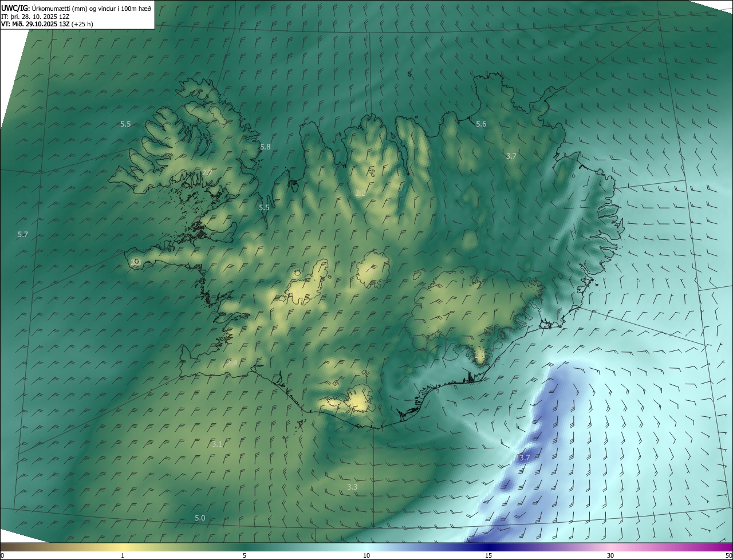The width and height of the screenshot is (733, 560).
Task: Click the UWC/IG Úrkomumætti map title
Action: coord(76,8)
